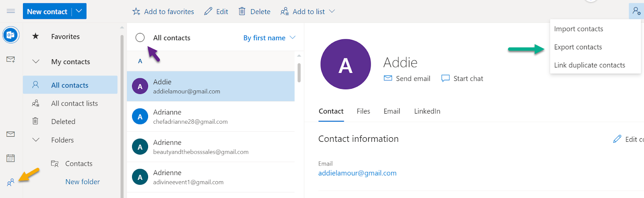This screenshot has width=644, height=198.
Task: Click the Deleted trash icon
Action: pyautogui.click(x=35, y=121)
